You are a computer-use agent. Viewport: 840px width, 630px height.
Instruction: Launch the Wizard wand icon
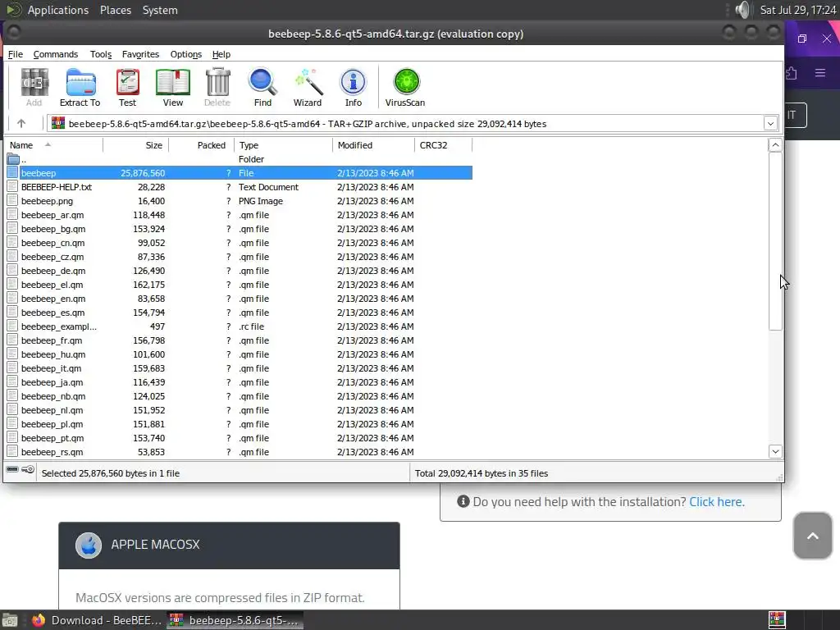308,87
